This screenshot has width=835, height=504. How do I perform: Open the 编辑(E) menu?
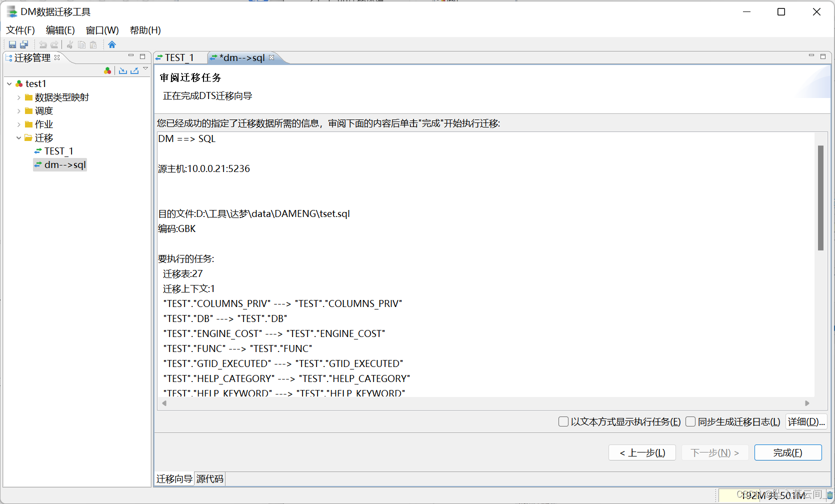point(59,30)
